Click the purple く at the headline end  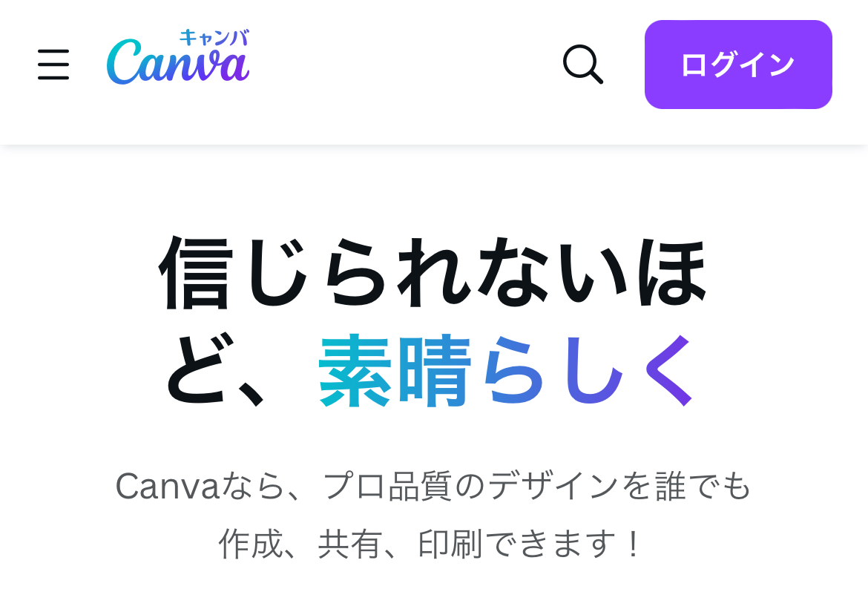(668, 370)
